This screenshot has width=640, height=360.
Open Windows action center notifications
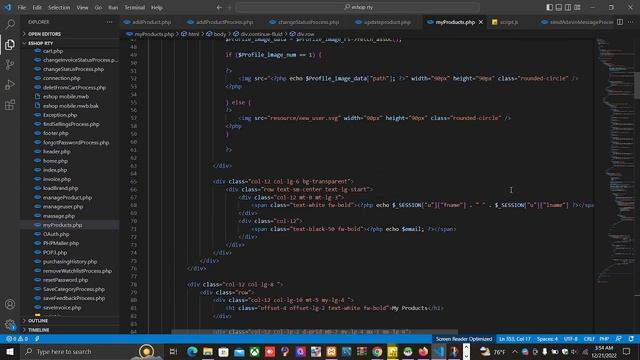(627, 351)
